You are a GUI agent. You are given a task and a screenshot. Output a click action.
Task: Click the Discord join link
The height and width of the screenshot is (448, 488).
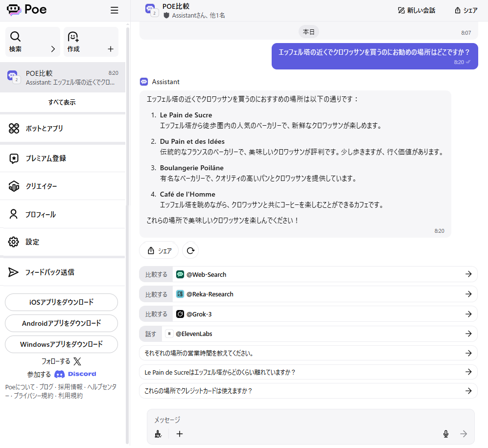(75, 374)
